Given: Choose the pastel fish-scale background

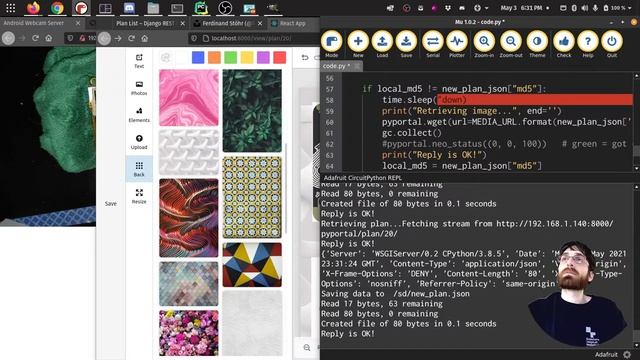Looking at the screenshot, I should 189,284.
